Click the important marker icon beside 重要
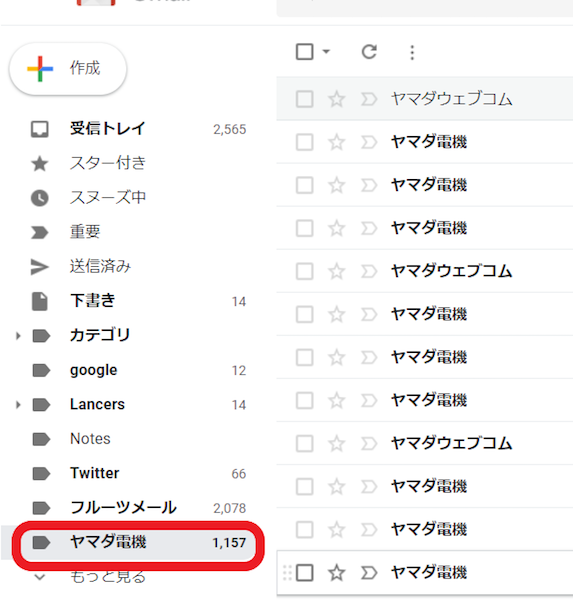The height and width of the screenshot is (600, 573). 39,232
